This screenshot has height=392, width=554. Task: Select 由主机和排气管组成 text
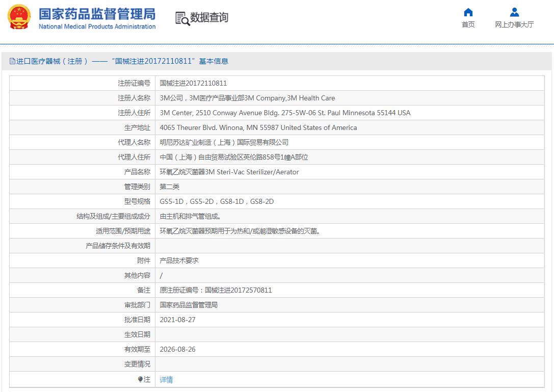(x=191, y=216)
